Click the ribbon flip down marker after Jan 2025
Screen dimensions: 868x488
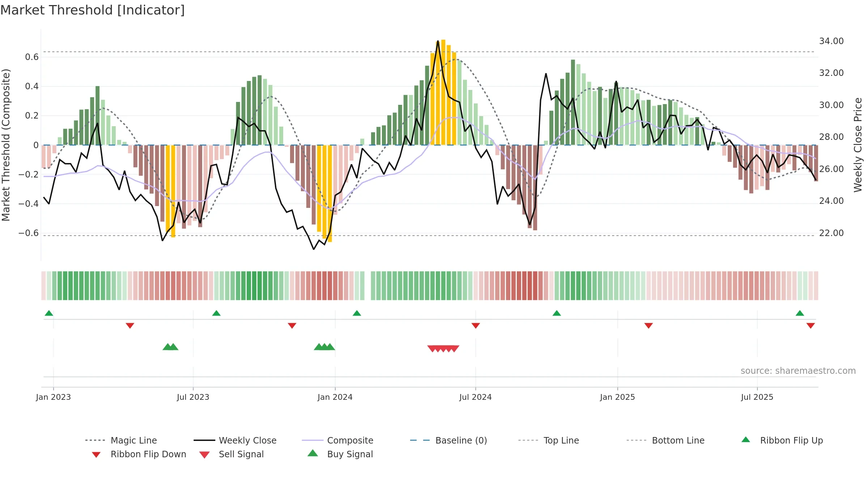click(x=648, y=326)
